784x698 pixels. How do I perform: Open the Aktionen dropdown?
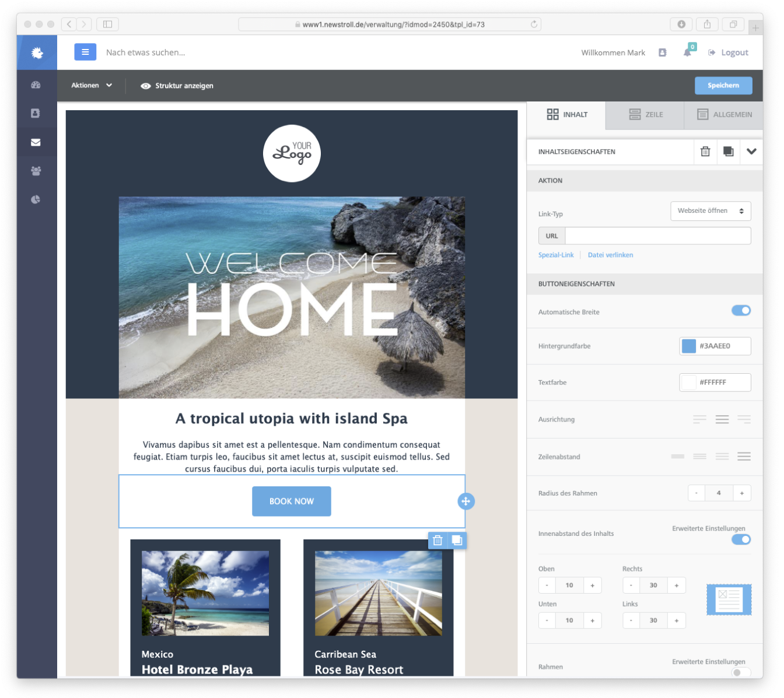point(92,85)
